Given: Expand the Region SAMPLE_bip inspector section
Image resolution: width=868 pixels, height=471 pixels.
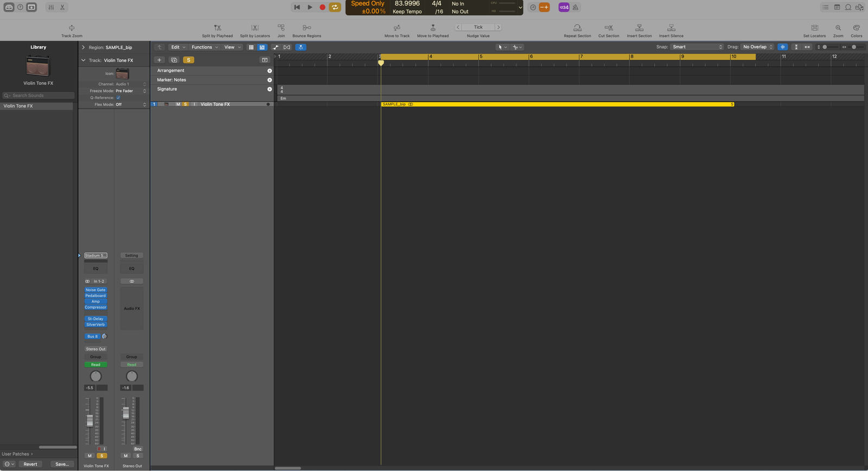Looking at the screenshot, I should coord(83,47).
